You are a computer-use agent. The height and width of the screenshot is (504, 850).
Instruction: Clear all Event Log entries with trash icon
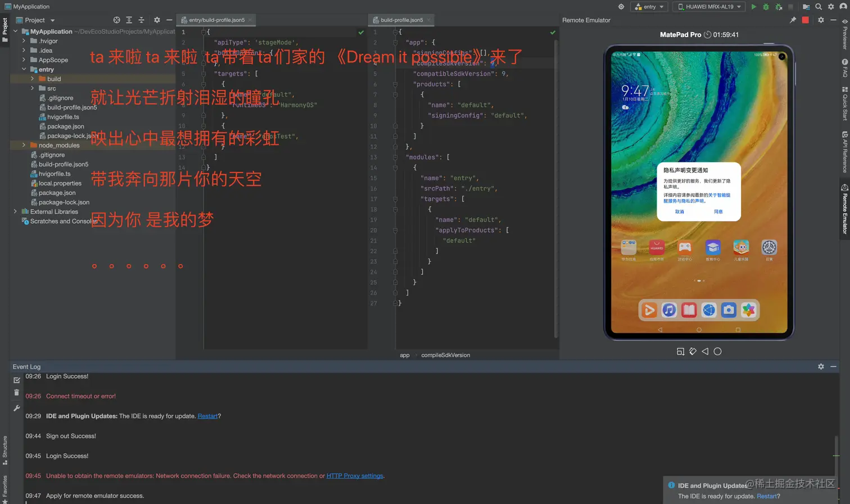[x=16, y=393]
